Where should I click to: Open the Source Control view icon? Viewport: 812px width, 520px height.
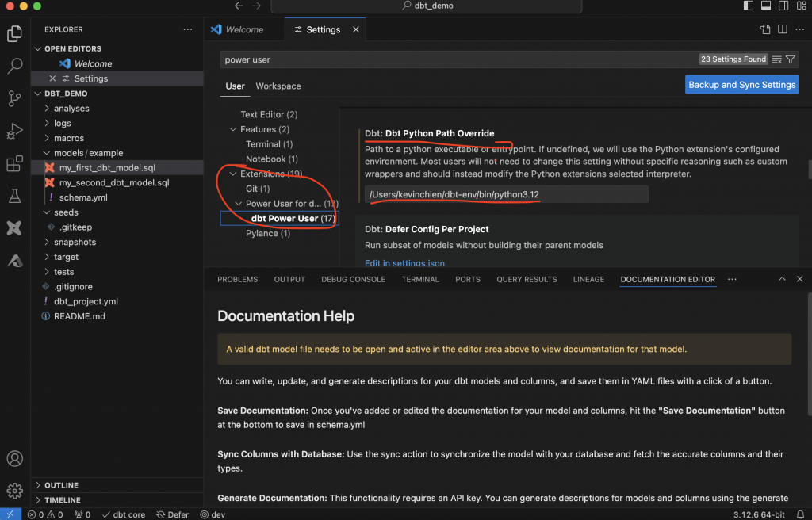14,98
